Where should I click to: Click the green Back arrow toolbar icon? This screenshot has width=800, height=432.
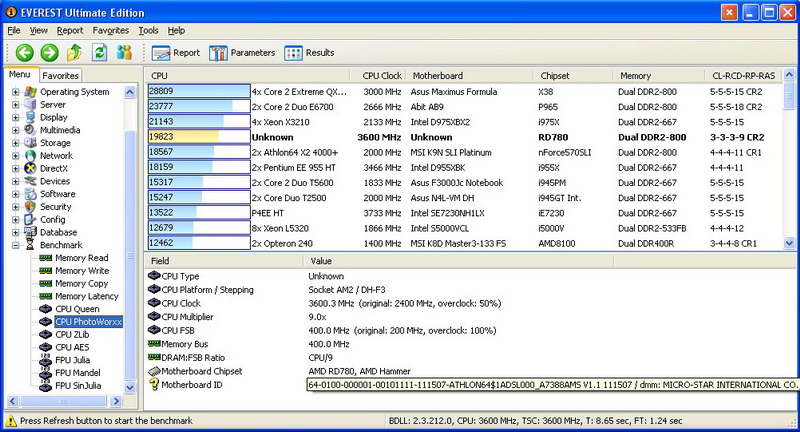(x=24, y=53)
